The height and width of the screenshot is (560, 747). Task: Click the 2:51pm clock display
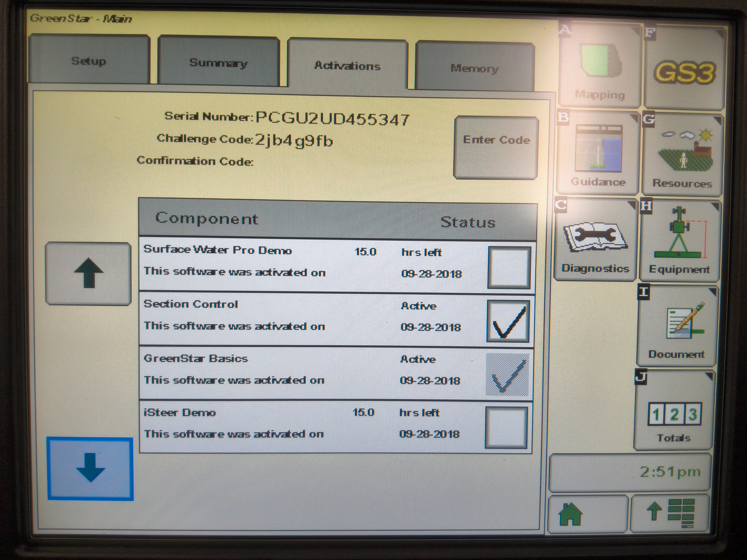pyautogui.click(x=630, y=473)
